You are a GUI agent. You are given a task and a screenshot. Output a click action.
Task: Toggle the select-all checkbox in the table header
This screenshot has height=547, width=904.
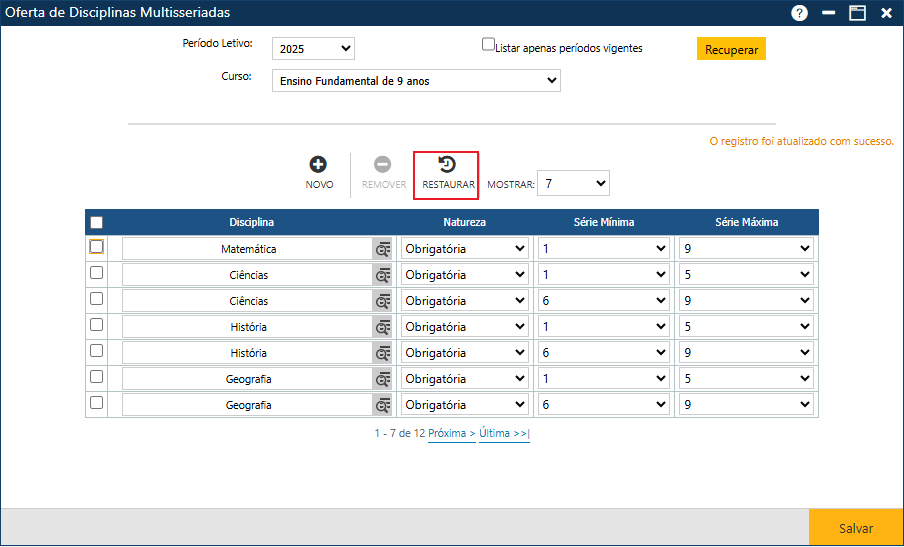[x=97, y=222]
